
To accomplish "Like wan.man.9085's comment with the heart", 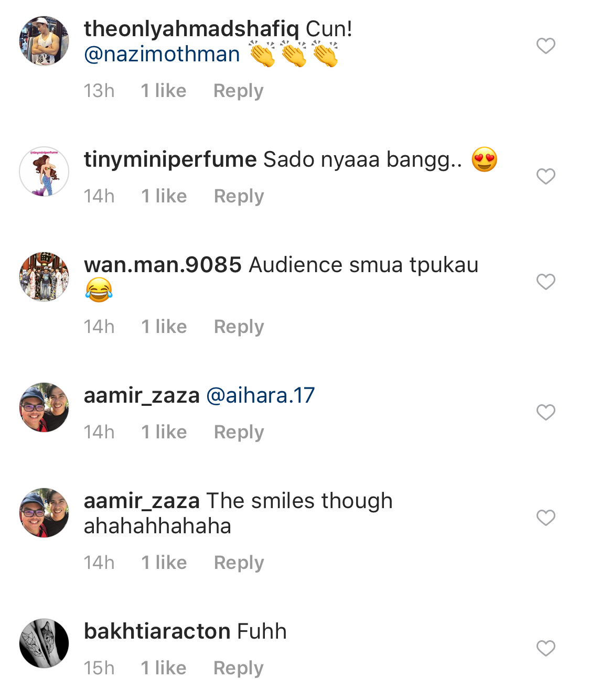I will (x=545, y=282).
